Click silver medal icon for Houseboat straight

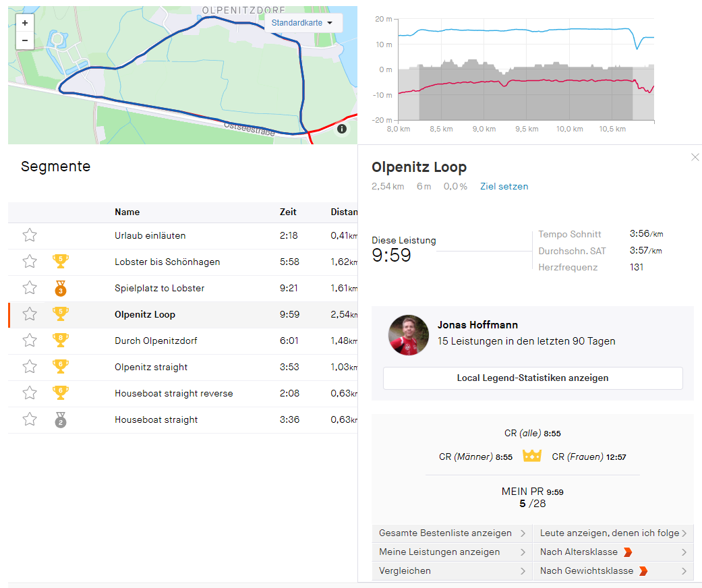click(x=61, y=419)
